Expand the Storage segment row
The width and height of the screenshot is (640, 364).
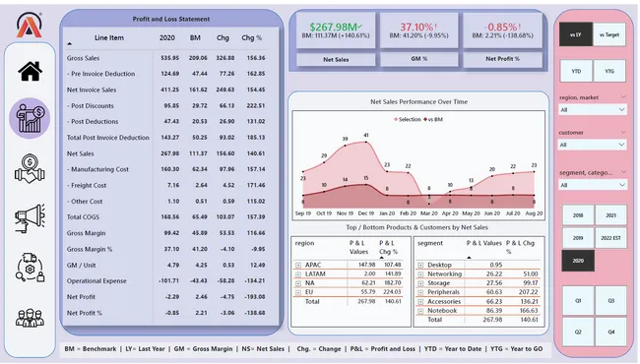tap(420, 283)
